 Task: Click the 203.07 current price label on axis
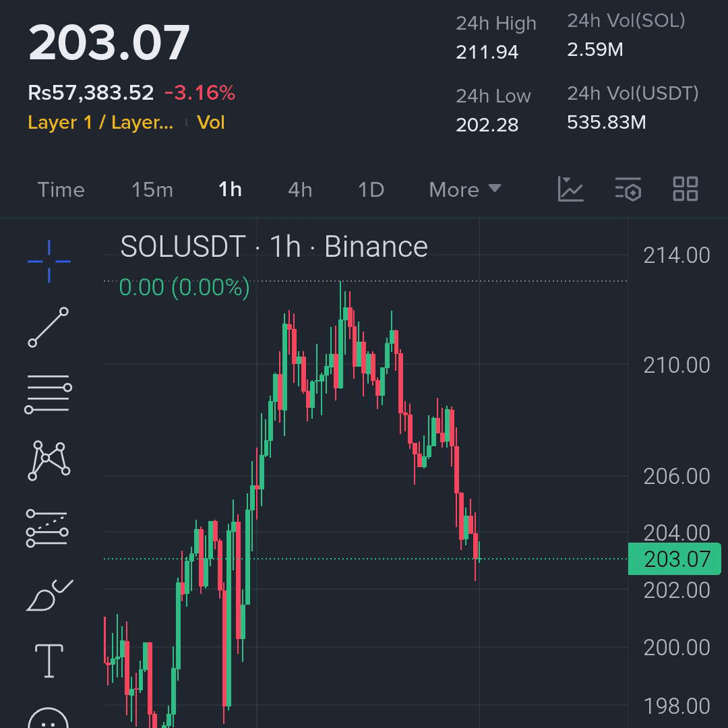(x=674, y=559)
